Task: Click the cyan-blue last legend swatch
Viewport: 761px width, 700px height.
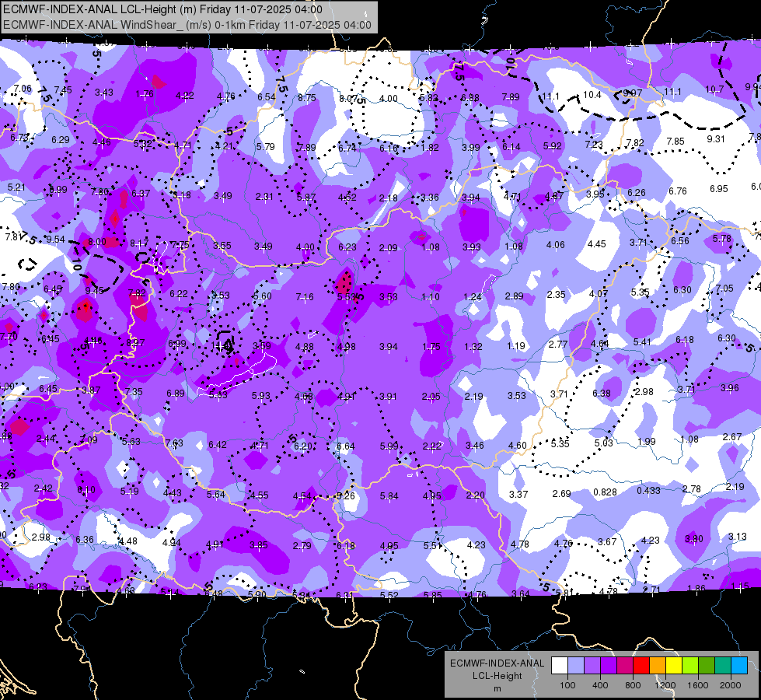Action: coord(739,666)
